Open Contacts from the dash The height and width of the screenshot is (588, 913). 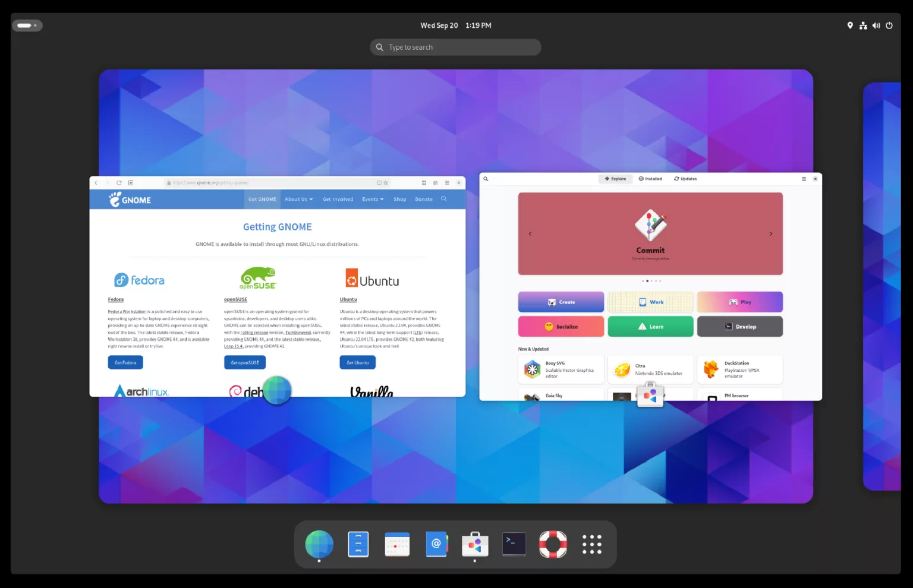click(436, 544)
